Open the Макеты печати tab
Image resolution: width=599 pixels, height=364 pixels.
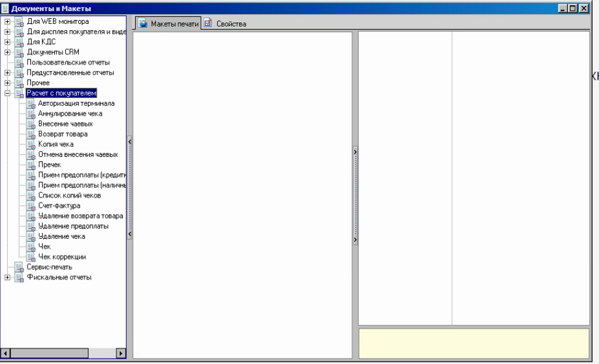tap(174, 24)
